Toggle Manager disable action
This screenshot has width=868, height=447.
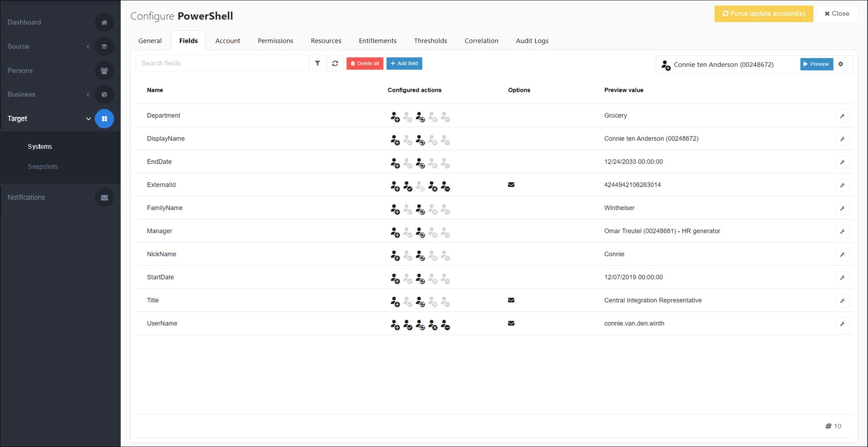pyautogui.click(x=433, y=232)
